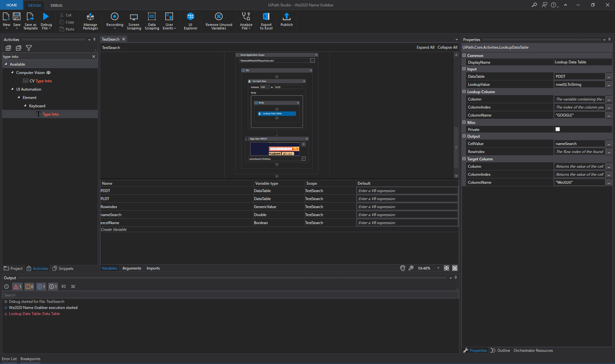
Task: Open the Arguments tab
Action: pos(131,268)
